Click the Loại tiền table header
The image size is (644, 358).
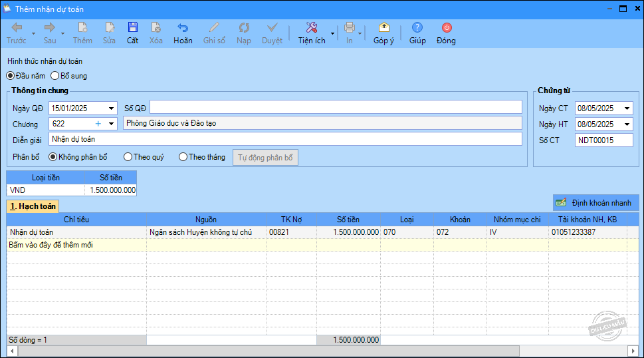(x=46, y=178)
